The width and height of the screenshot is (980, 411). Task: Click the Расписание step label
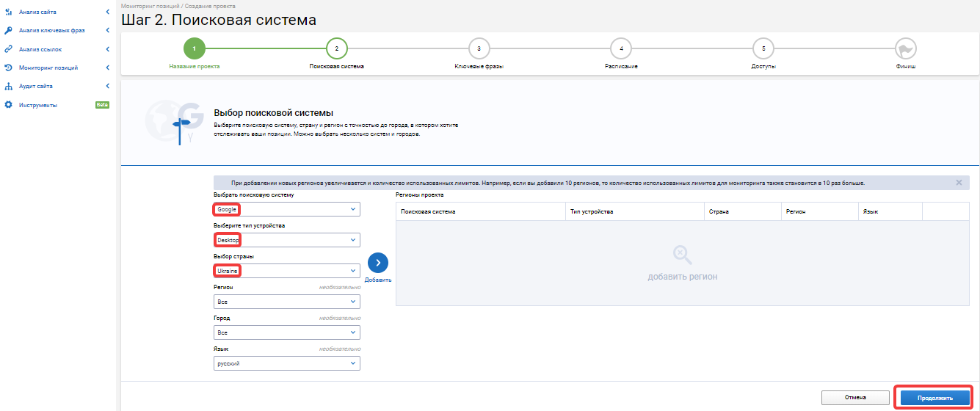[x=621, y=66]
